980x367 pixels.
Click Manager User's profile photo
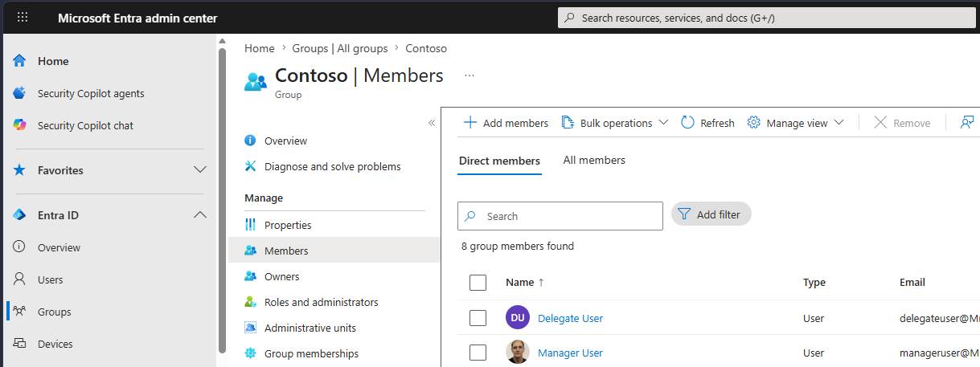(518, 352)
